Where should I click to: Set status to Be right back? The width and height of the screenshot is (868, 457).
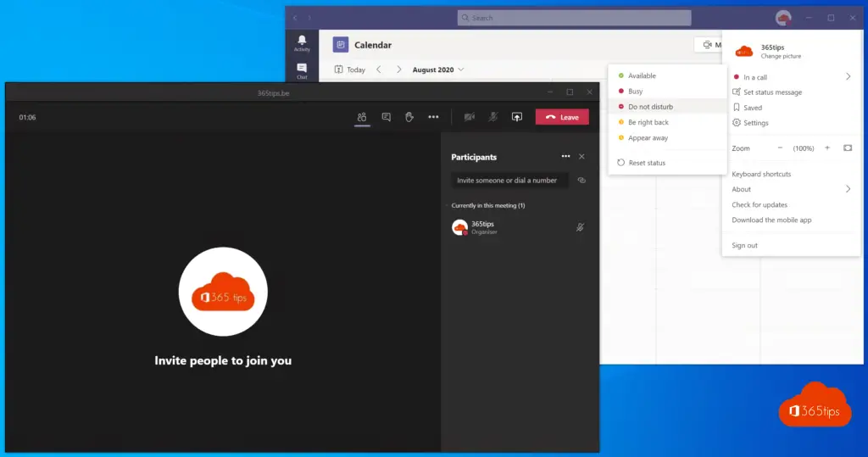(x=667, y=122)
